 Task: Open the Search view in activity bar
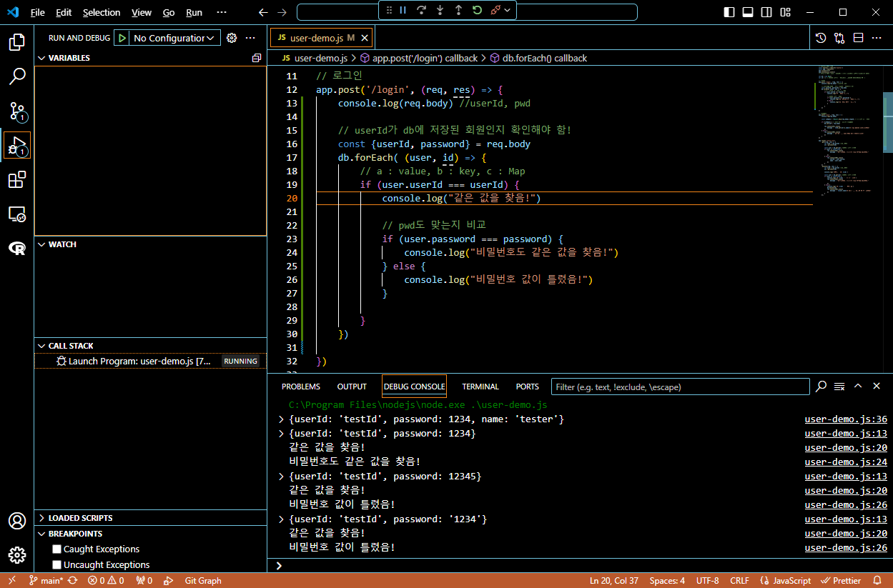16,76
